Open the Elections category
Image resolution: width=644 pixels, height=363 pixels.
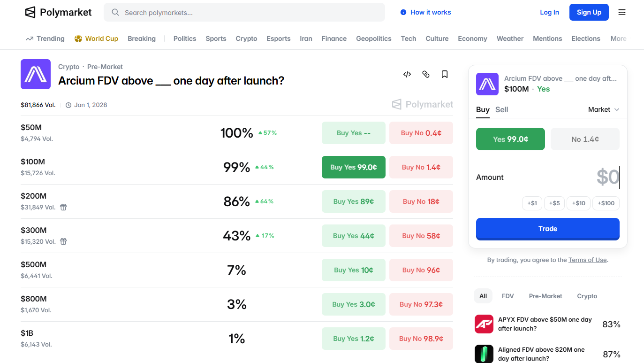pyautogui.click(x=586, y=39)
